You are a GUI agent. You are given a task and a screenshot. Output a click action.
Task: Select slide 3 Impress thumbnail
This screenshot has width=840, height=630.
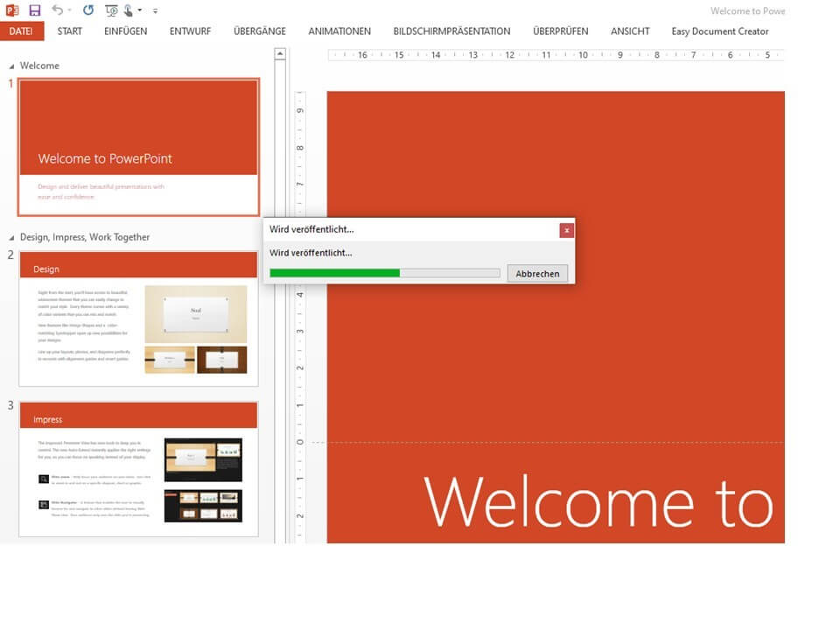click(139, 469)
